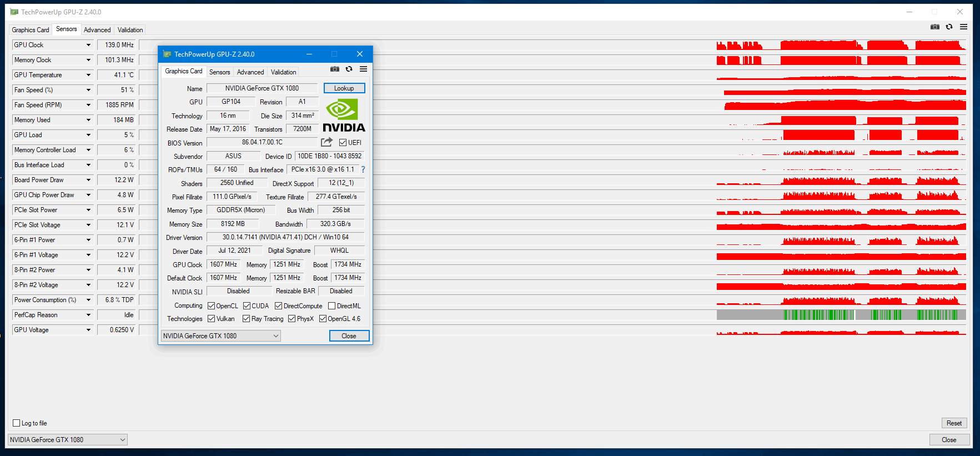Open Memory Clock sensor dropdown
This screenshot has width=980, height=456.
[88, 60]
